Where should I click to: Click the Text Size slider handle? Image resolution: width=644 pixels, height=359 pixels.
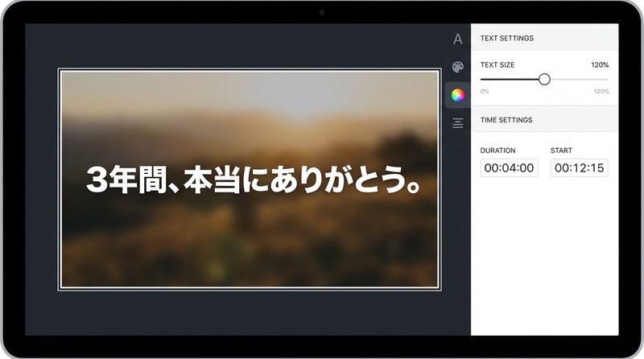pyautogui.click(x=544, y=79)
